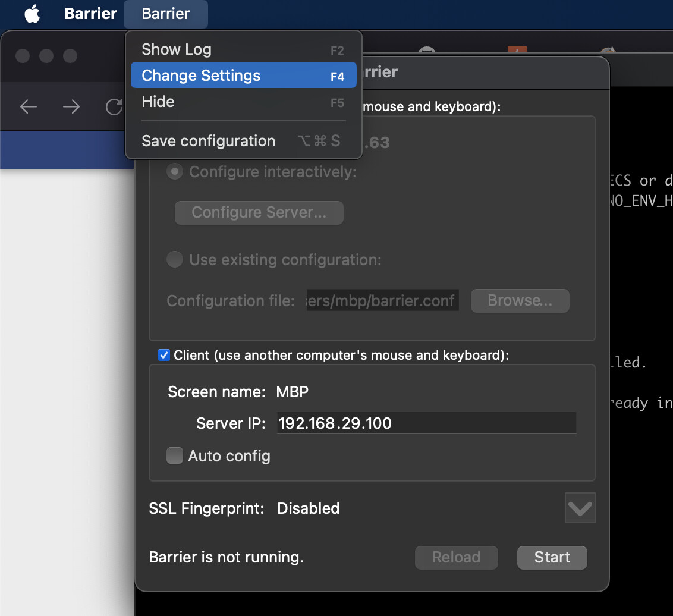This screenshot has height=616, width=673.
Task: Select the Use existing configuration radio button
Action: pyautogui.click(x=174, y=259)
